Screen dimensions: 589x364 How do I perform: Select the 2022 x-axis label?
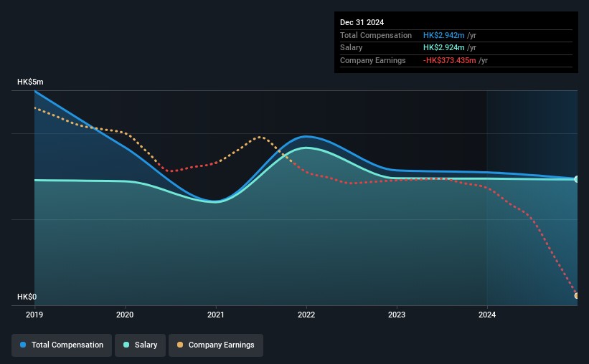(x=306, y=315)
